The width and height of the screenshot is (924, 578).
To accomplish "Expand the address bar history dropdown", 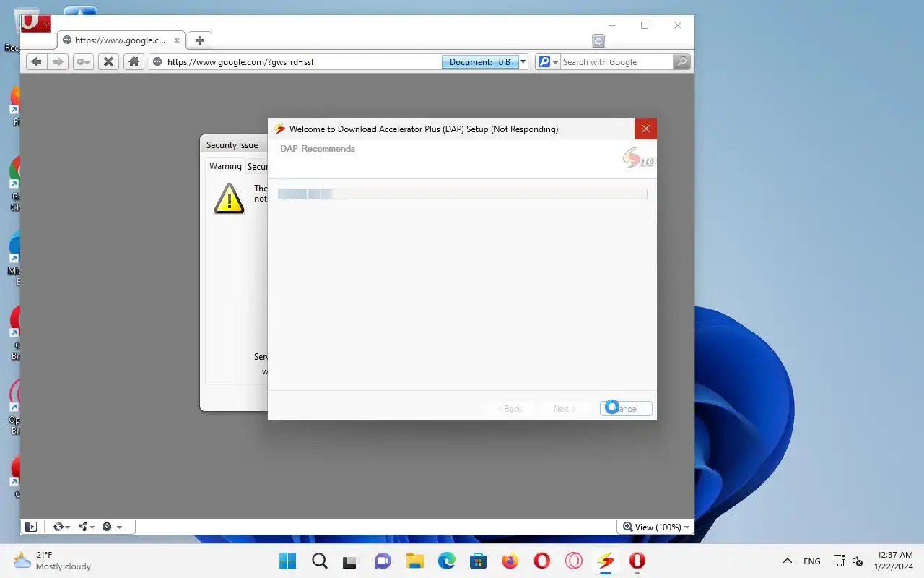I will [x=523, y=62].
